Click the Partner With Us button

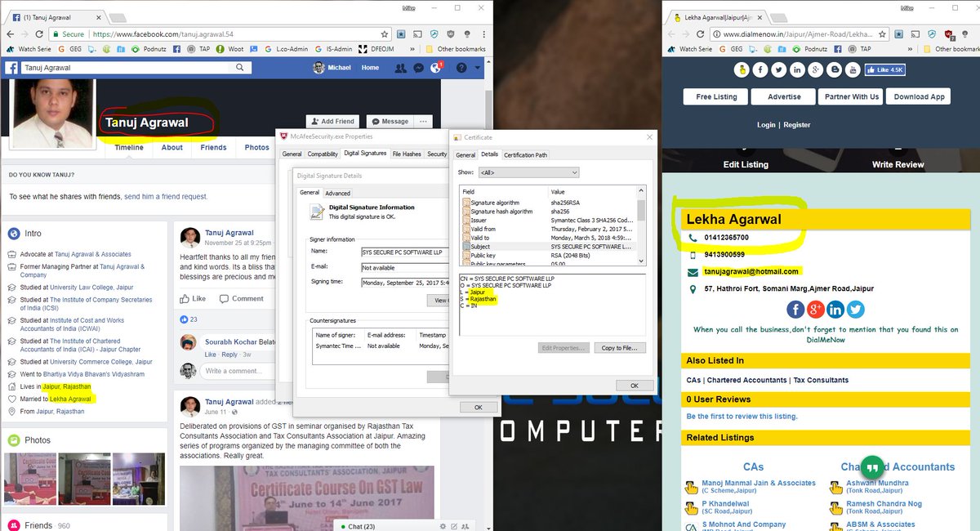(x=852, y=96)
